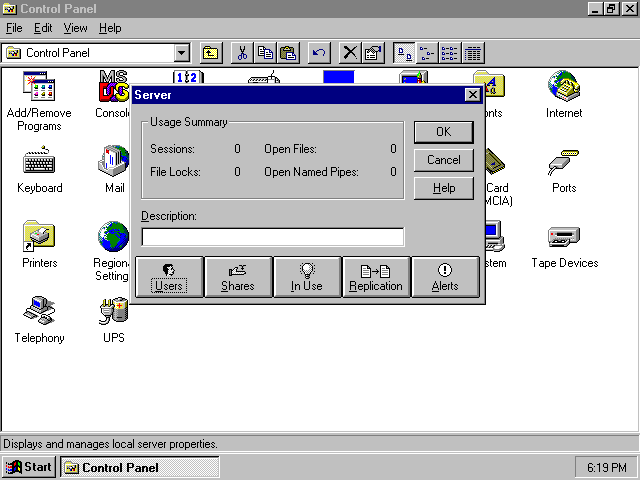Click the Delete X toolbar icon

[350, 53]
